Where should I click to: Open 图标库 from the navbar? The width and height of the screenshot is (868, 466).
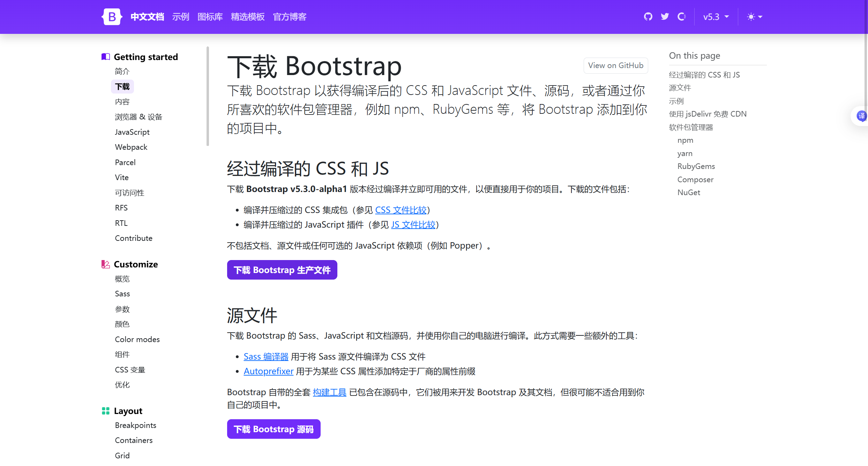[210, 16]
